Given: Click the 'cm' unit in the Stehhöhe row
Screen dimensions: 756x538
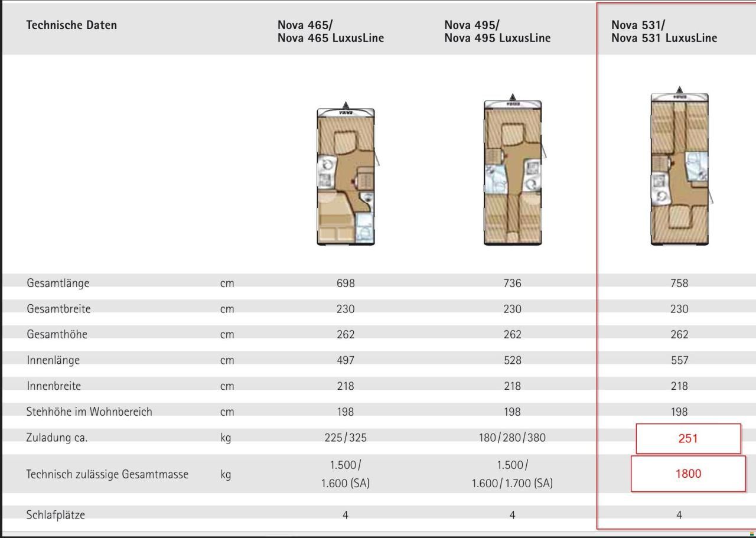Looking at the screenshot, I should [227, 412].
